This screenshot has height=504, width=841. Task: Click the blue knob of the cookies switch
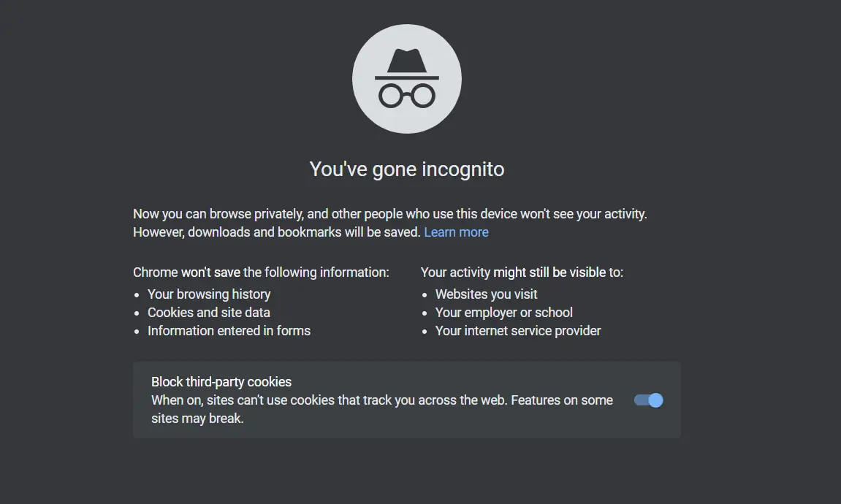655,400
